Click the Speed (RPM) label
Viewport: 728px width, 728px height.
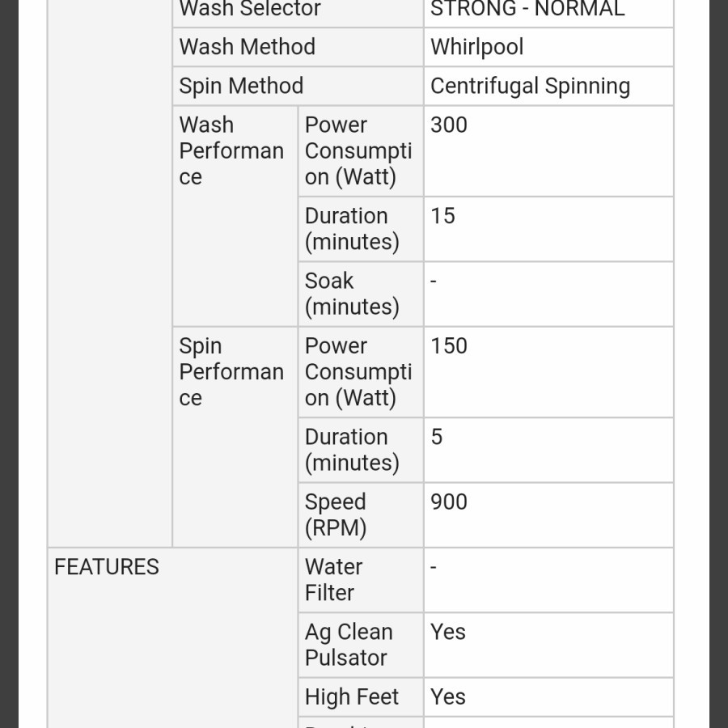(336, 514)
